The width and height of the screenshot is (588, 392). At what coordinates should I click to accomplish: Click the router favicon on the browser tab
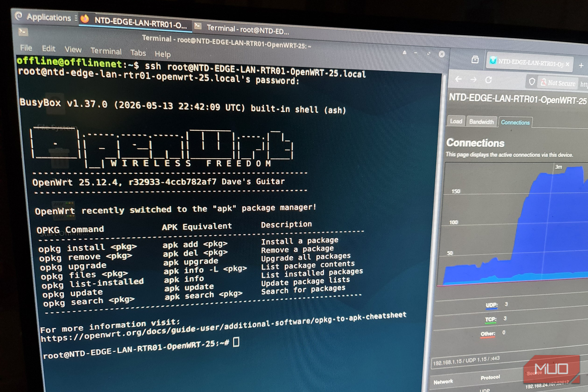coord(493,60)
